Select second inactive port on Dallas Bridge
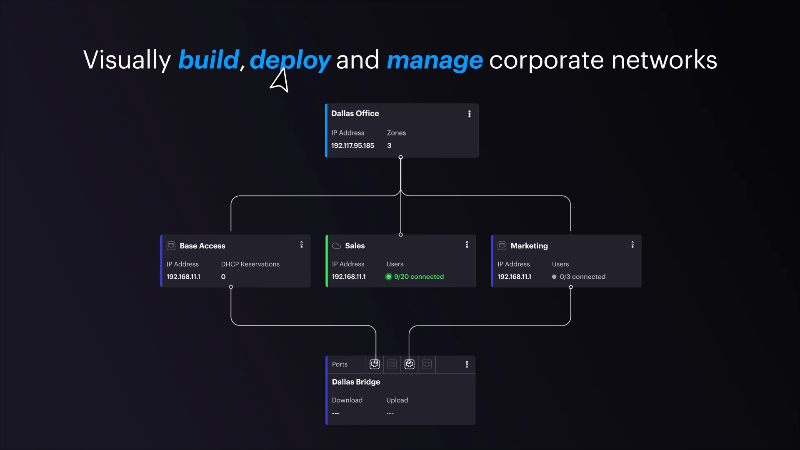 [x=392, y=365]
